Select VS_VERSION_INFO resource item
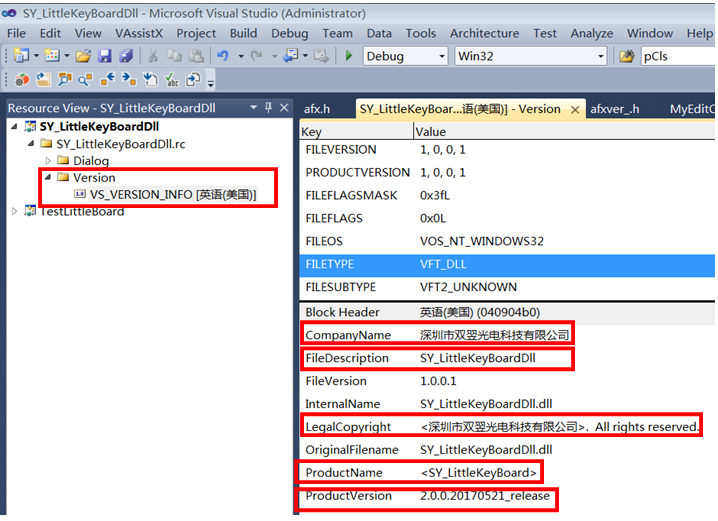 [x=172, y=194]
